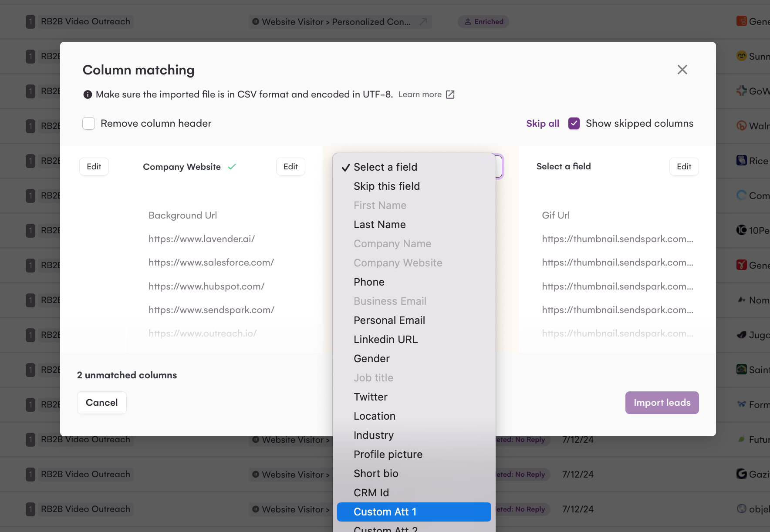The height and width of the screenshot is (532, 770).
Task: Open the Select a field dropdown for Gif Url
Action: point(564,166)
